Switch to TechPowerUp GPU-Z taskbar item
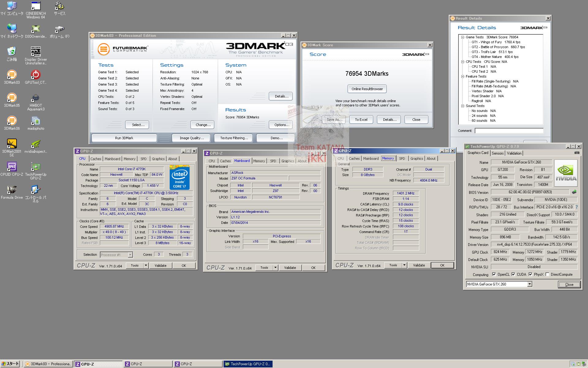588x368 pixels. tap(248, 364)
